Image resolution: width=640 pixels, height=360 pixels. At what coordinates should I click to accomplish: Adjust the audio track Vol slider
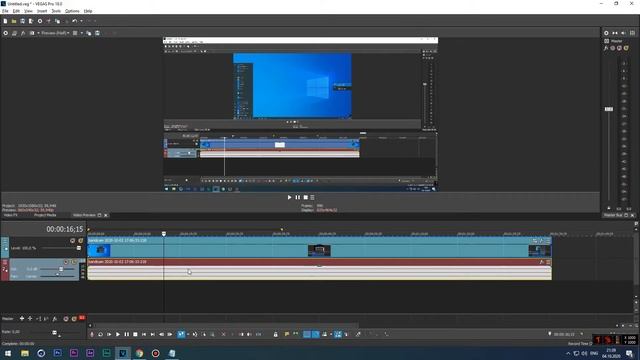click(x=61, y=269)
